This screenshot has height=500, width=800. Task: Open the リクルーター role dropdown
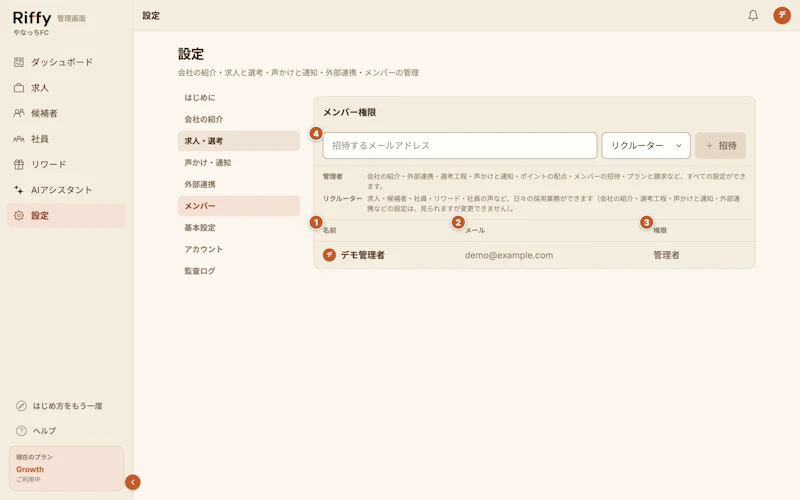click(646, 145)
